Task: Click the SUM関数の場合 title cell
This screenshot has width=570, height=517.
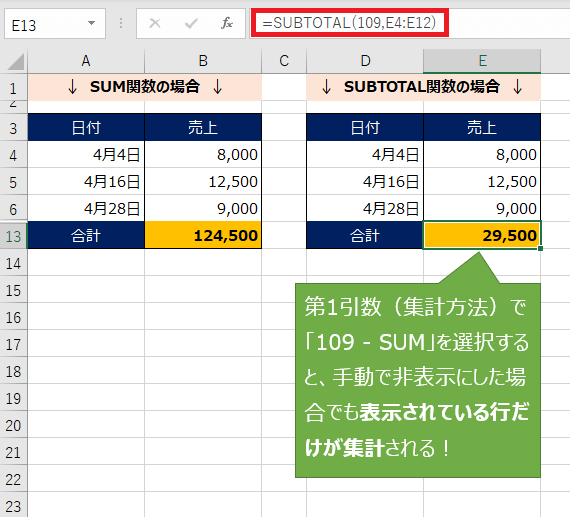Action: [x=145, y=87]
